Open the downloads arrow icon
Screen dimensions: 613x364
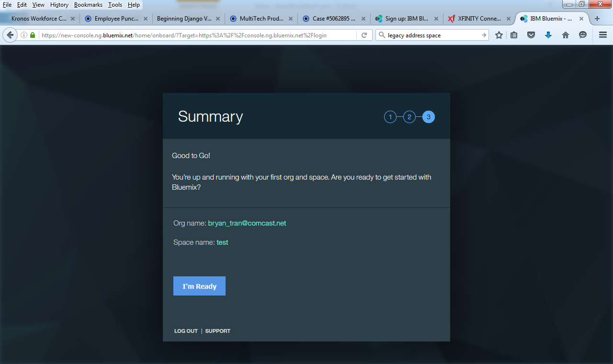click(548, 35)
